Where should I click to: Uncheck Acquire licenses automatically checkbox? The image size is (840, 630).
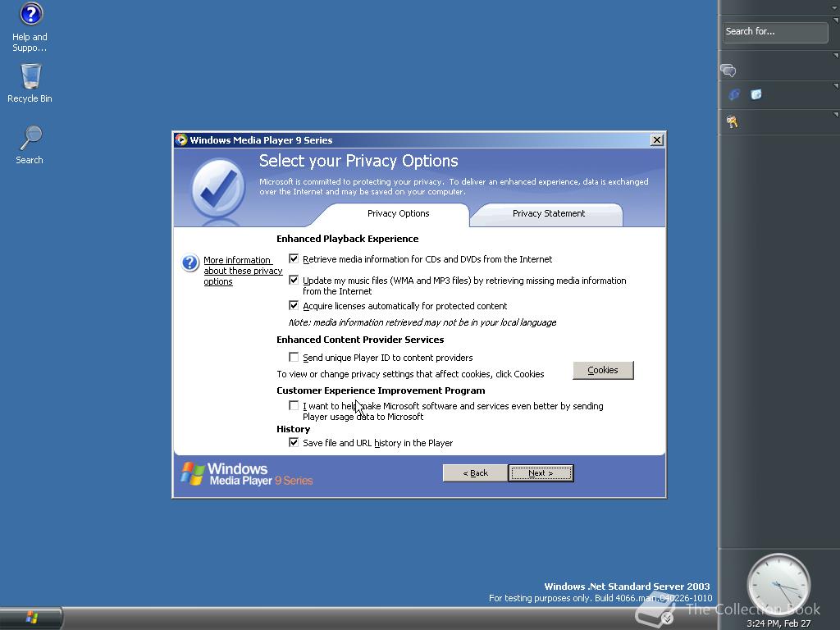tap(294, 305)
